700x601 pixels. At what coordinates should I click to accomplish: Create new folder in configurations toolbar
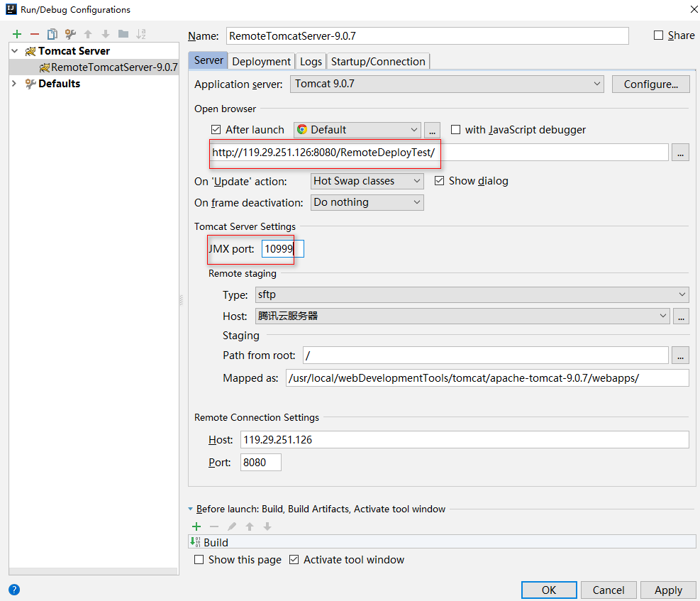123,34
